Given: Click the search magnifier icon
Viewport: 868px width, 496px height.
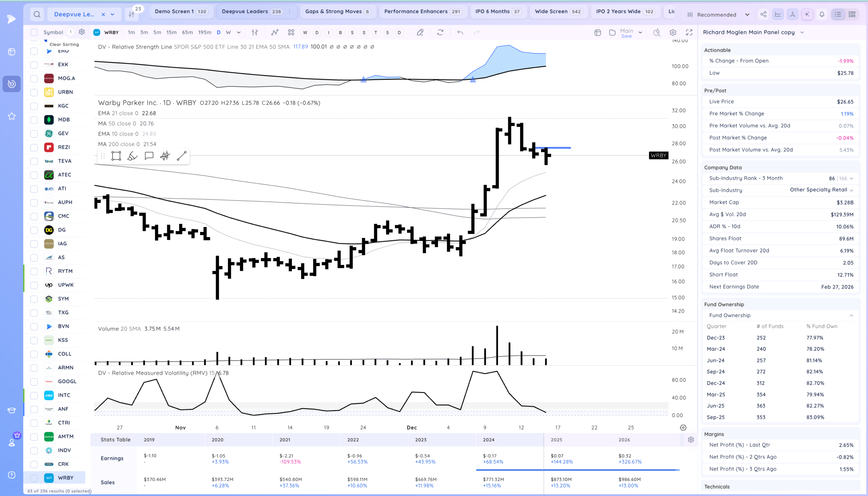Looking at the screenshot, I should point(37,14).
